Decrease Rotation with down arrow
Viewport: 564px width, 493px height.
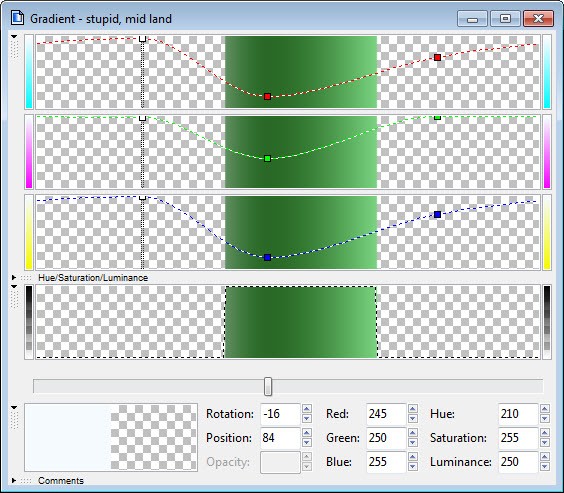pyautogui.click(x=306, y=419)
